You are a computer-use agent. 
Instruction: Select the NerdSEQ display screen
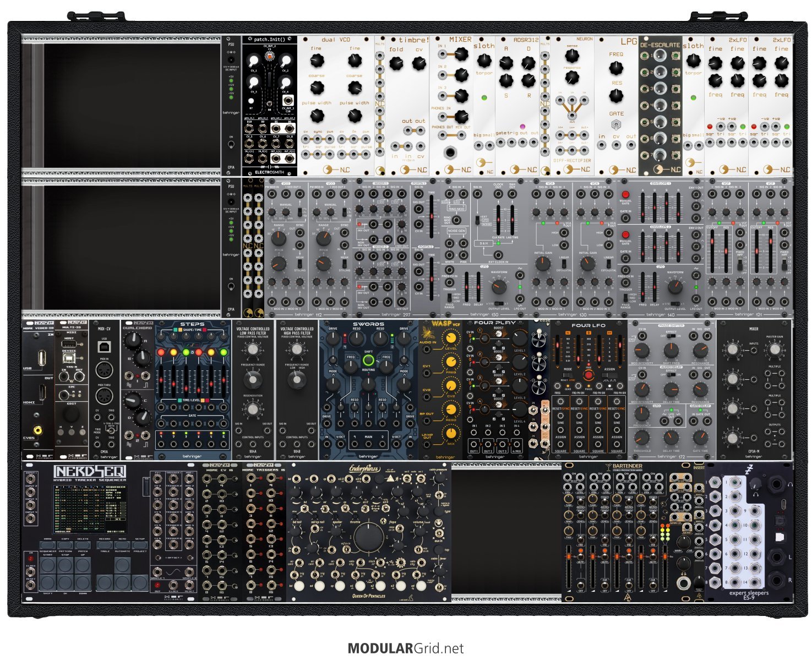click(x=89, y=511)
